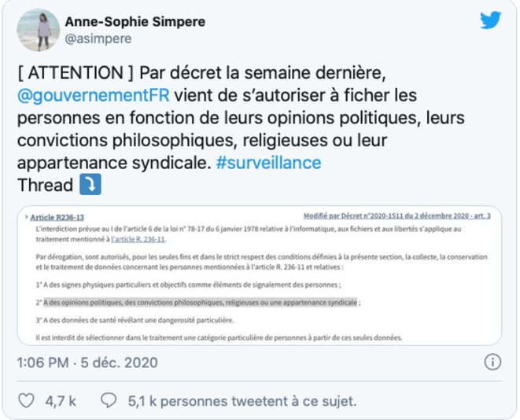Click the blue Thread arrow emoji
This screenshot has height=420, width=520.
87,186
